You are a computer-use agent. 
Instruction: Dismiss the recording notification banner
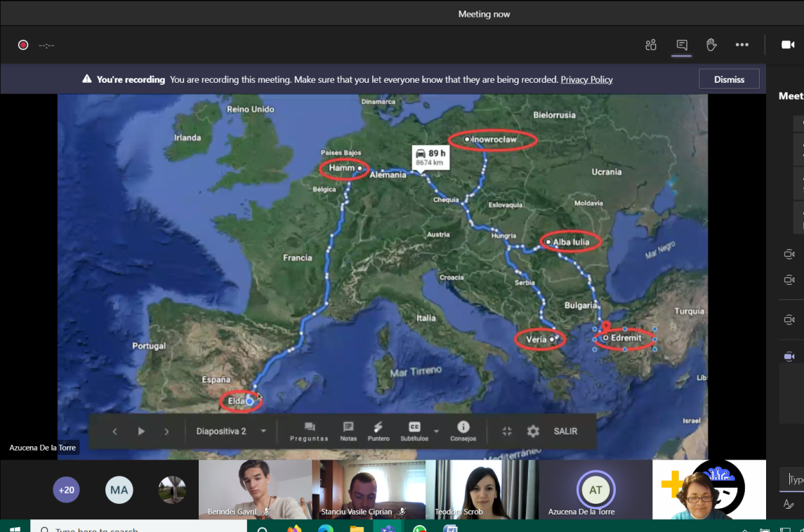[x=728, y=79]
